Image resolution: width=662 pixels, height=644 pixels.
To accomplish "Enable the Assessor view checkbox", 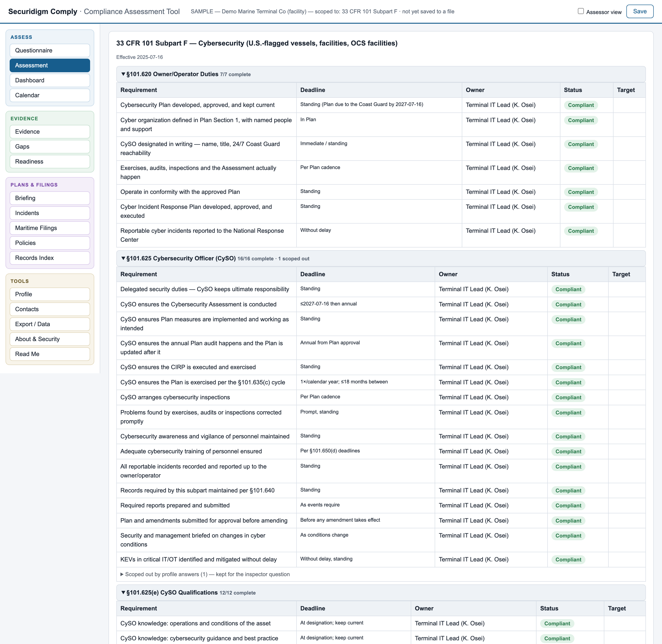I will 581,11.
